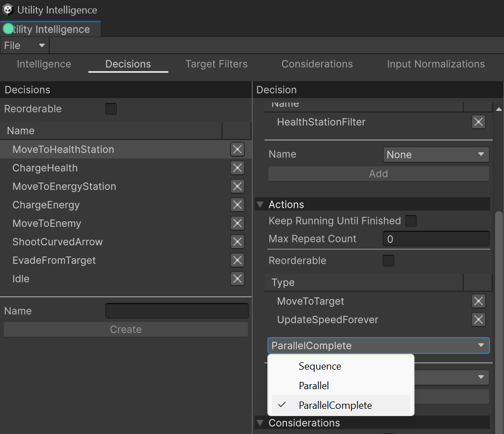The width and height of the screenshot is (504, 434).
Task: Remove the MoveToHealthStation decision with its X icon
Action: (x=237, y=150)
